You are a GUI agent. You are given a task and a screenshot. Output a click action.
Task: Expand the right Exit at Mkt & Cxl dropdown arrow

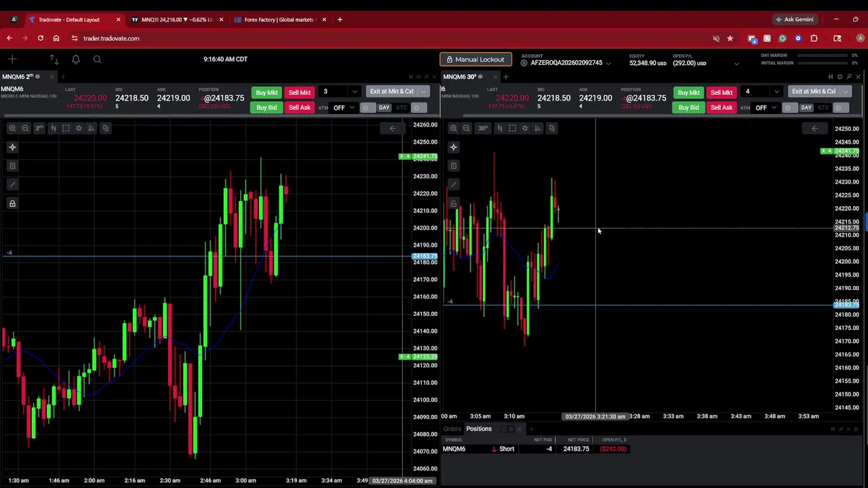(x=845, y=91)
